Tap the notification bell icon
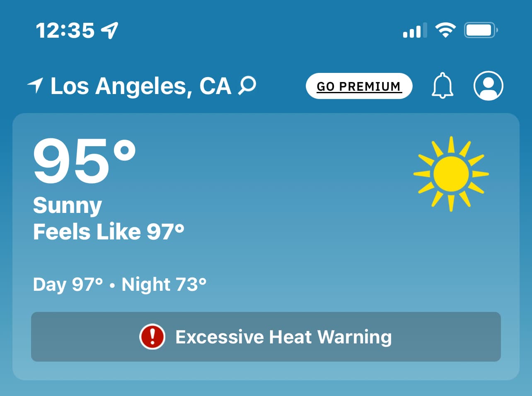Image resolution: width=532 pixels, height=396 pixels. [x=443, y=86]
